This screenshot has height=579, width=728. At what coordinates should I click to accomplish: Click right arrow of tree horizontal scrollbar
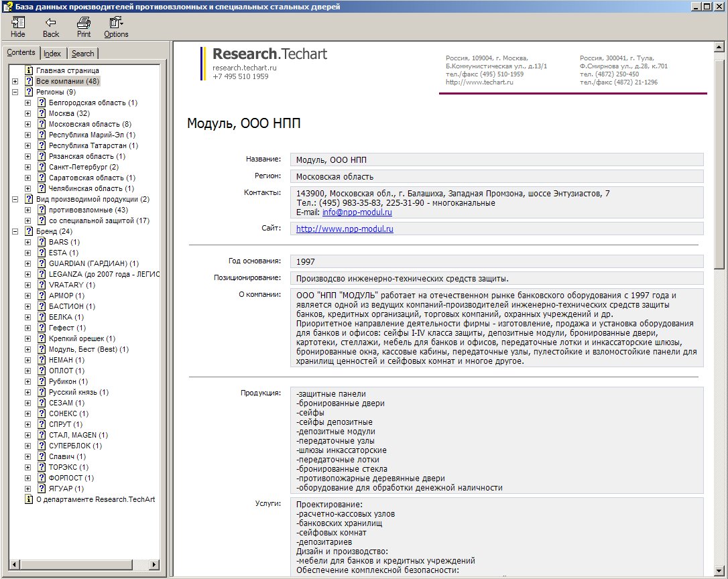coord(154,565)
